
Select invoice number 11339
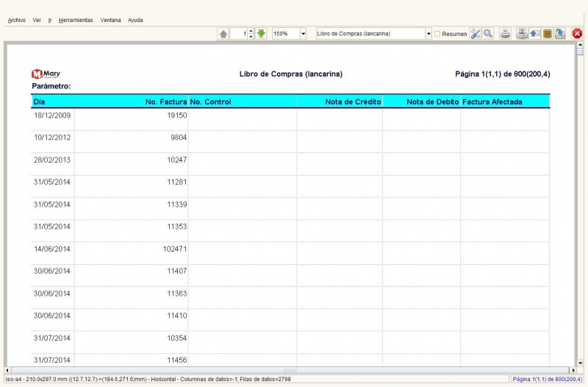[177, 205]
